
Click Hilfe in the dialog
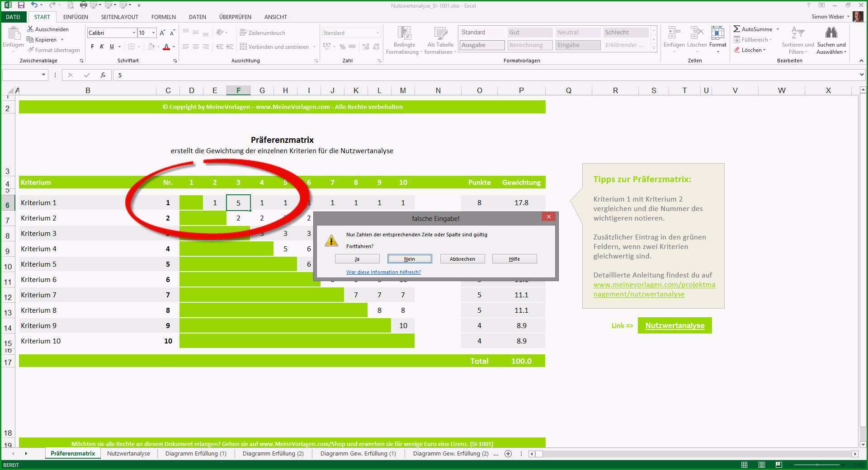point(514,259)
